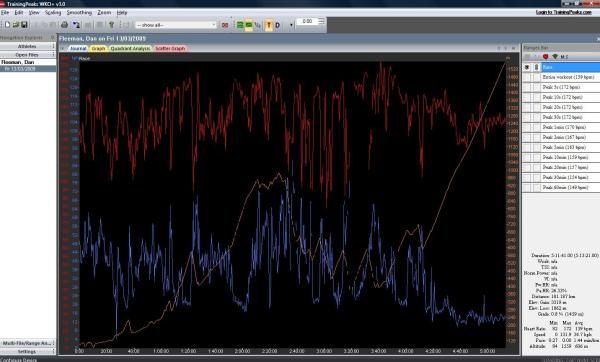Open the File menu
This screenshot has width=600, height=362.
pos(5,13)
